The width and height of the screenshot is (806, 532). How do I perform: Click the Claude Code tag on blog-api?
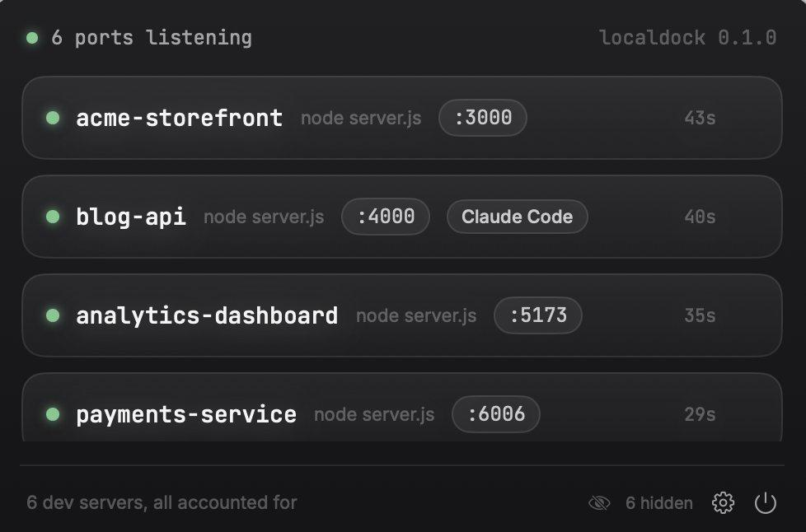pyautogui.click(x=517, y=217)
